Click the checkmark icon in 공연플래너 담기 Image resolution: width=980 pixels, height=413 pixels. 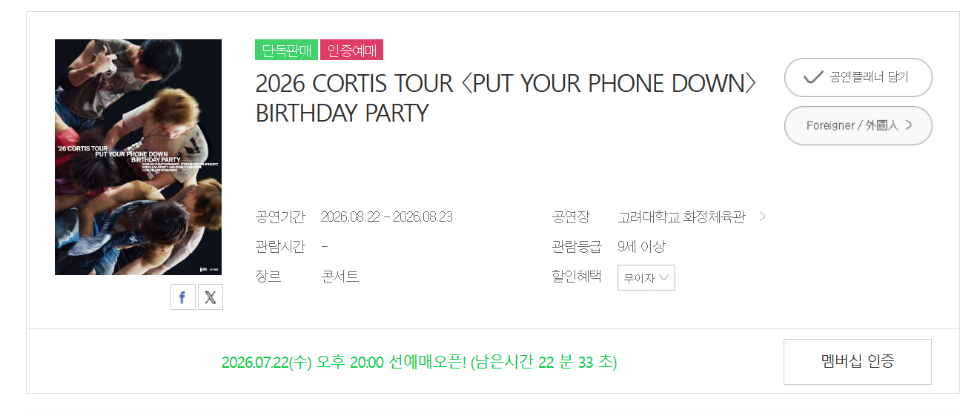(813, 77)
